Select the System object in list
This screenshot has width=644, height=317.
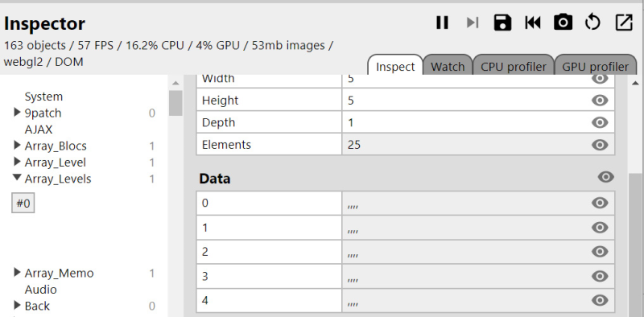[43, 97]
